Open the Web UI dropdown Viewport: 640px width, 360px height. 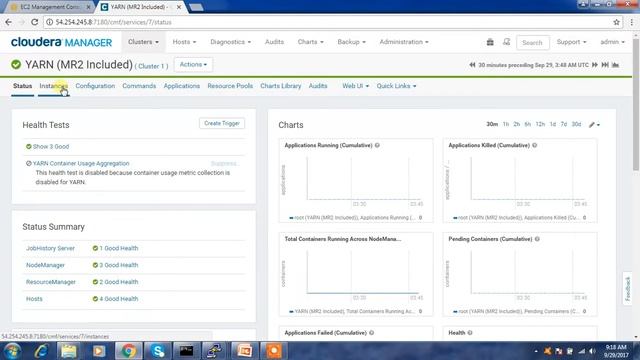356,86
